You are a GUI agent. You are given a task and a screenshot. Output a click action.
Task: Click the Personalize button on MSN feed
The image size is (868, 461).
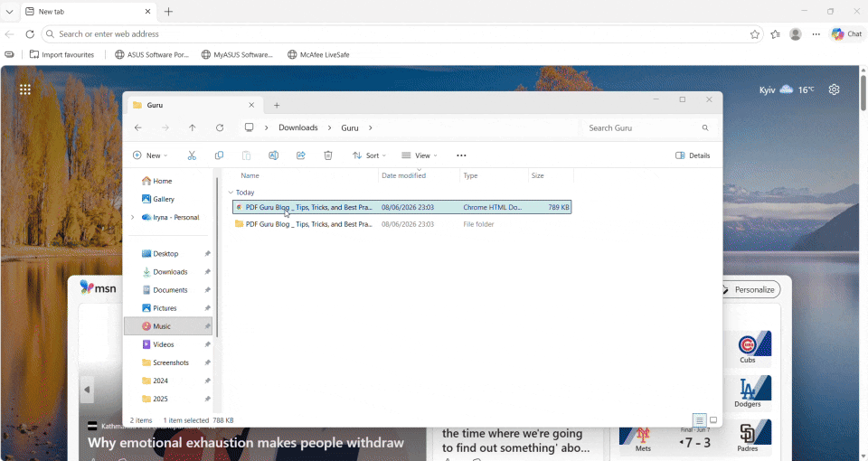[x=750, y=289]
